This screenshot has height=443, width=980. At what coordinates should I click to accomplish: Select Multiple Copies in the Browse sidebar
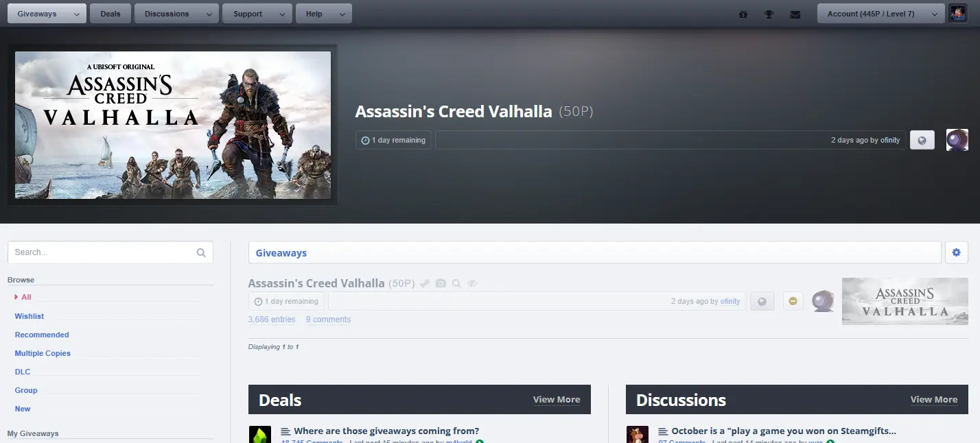(x=43, y=353)
